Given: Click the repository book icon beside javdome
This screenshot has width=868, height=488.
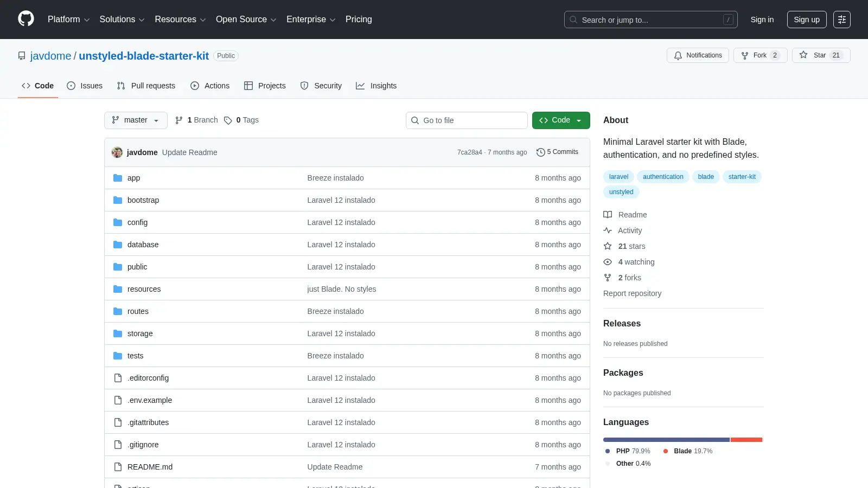Looking at the screenshot, I should coord(22,56).
